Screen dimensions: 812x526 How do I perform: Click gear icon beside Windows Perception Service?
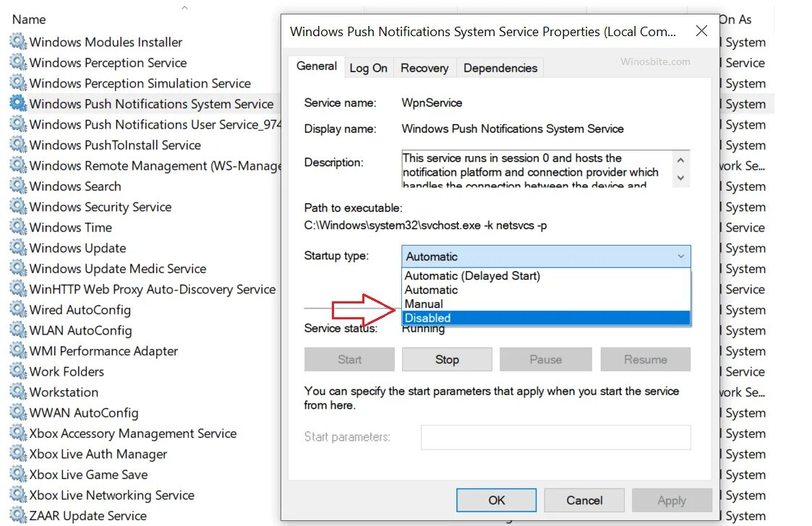pos(18,62)
